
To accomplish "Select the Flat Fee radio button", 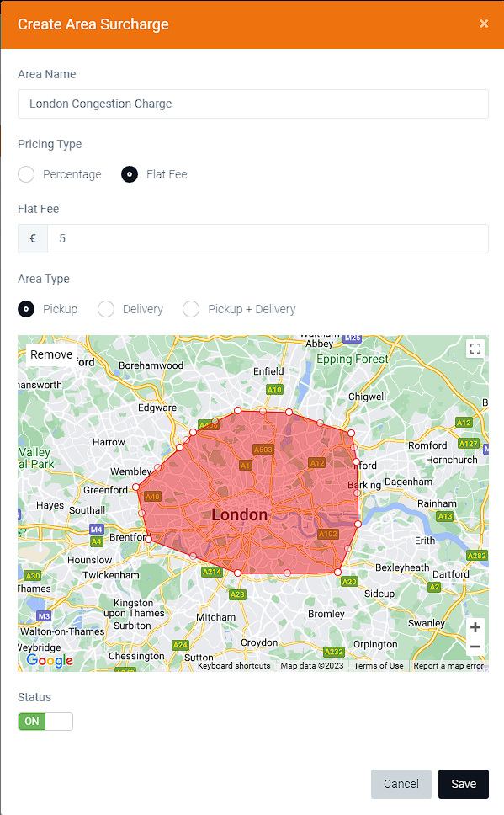I will coord(130,174).
